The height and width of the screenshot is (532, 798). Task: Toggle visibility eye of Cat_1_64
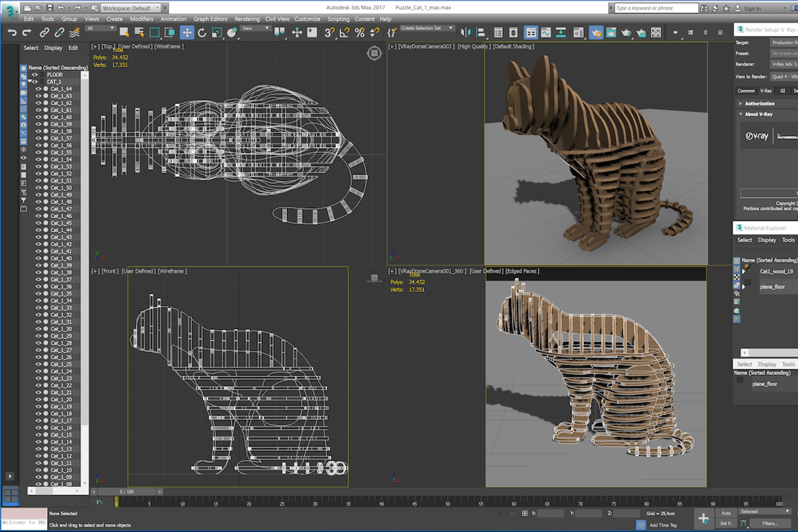click(x=39, y=89)
